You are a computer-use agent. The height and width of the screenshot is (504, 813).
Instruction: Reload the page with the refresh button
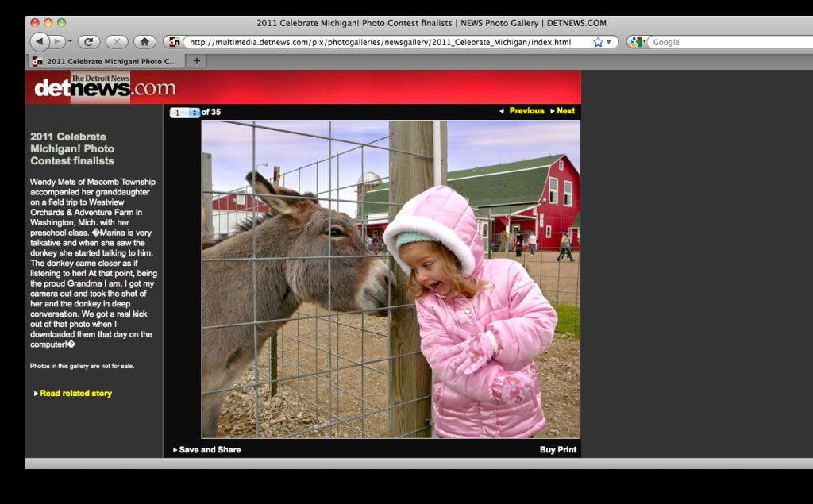tap(88, 41)
